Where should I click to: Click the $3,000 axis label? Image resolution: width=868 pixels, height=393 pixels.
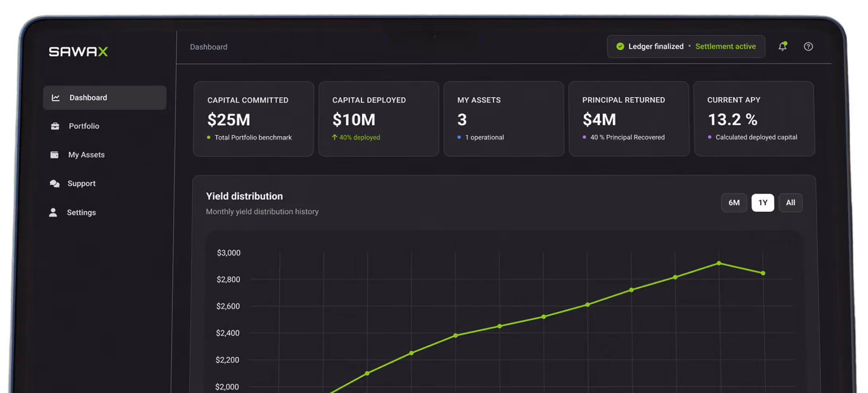click(228, 253)
